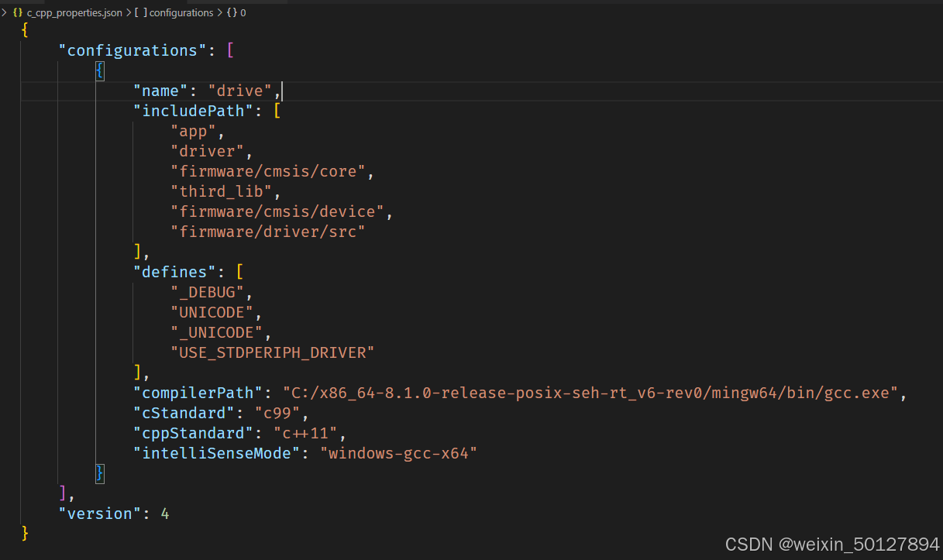Viewport: 943px width, 560px height.
Task: Select the c_cpp_properties.json breadcrumb item
Action: [x=74, y=12]
